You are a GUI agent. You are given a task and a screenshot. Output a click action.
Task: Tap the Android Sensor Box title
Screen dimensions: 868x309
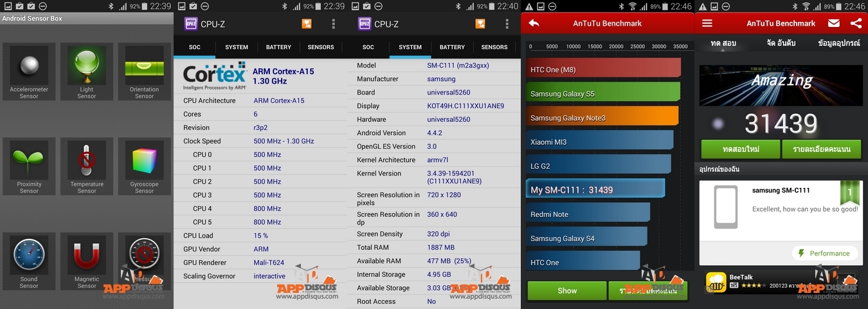(32, 19)
